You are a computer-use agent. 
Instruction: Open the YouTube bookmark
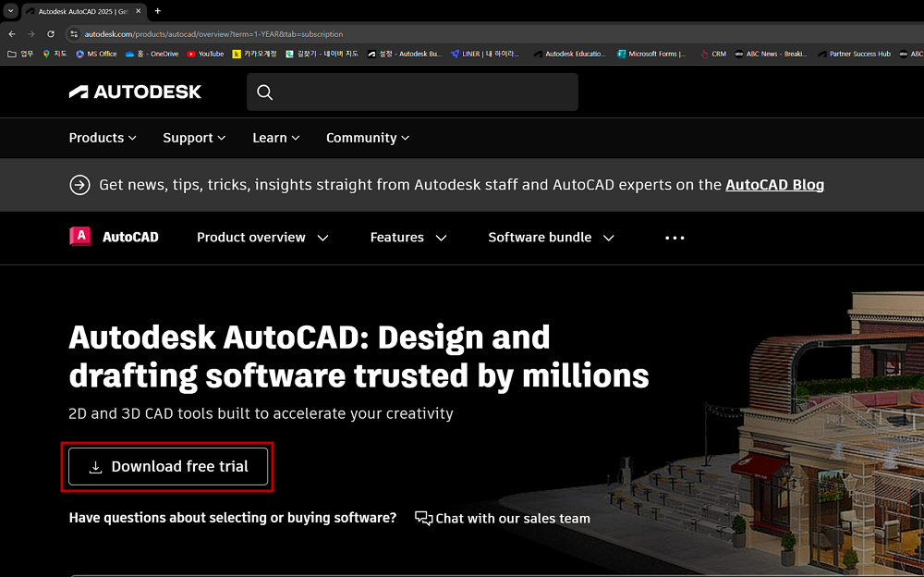205,54
